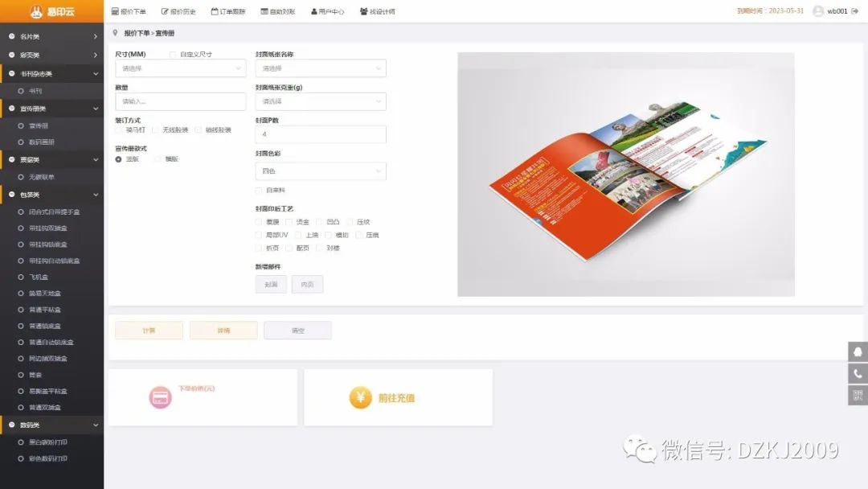This screenshot has height=489, width=868.
Task: Go to 用户中心 in top navigation
Action: [327, 11]
